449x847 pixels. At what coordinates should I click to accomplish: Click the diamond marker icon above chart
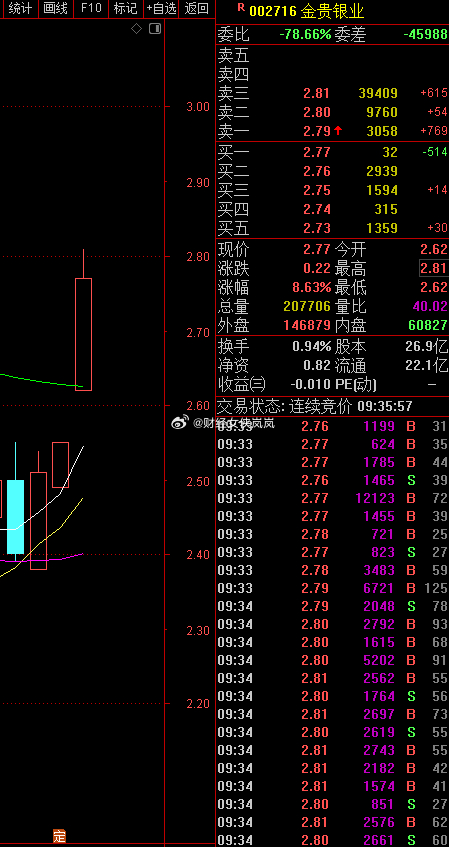click(137, 29)
